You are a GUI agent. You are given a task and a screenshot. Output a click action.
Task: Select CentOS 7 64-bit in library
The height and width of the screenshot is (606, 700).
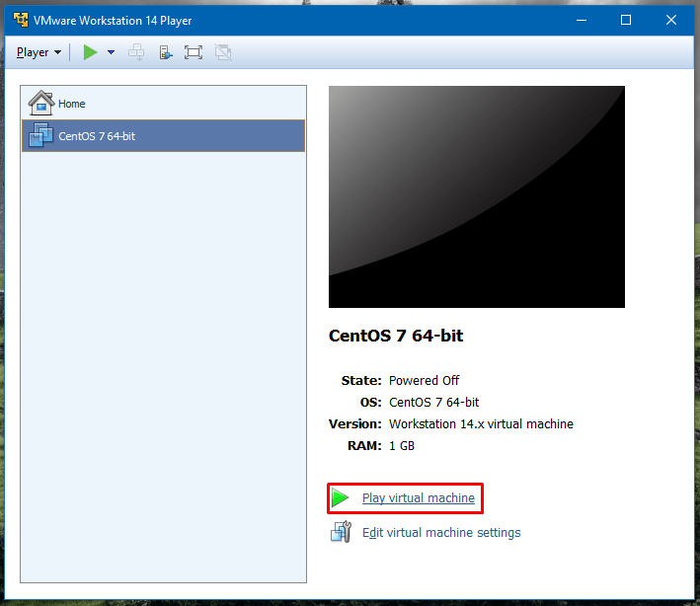point(163,135)
